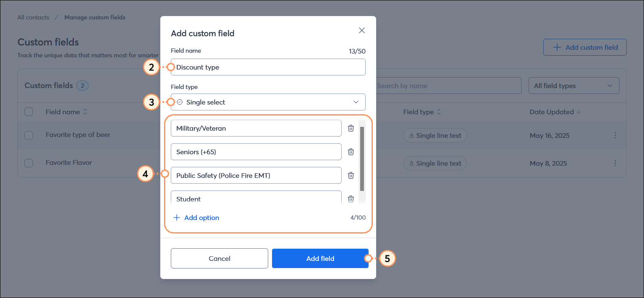The height and width of the screenshot is (298, 644).
Task: Click the checkmark icon beside Single select
Action: click(180, 102)
